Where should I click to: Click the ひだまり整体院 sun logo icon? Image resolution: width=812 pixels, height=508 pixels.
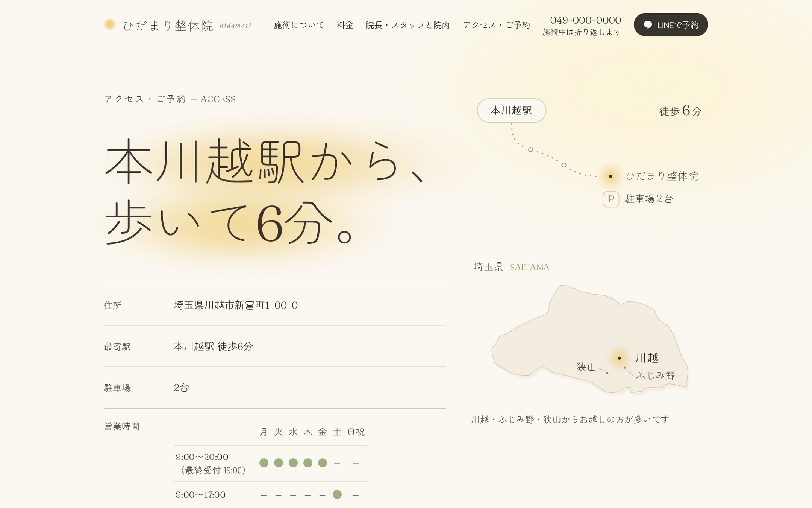coord(109,24)
